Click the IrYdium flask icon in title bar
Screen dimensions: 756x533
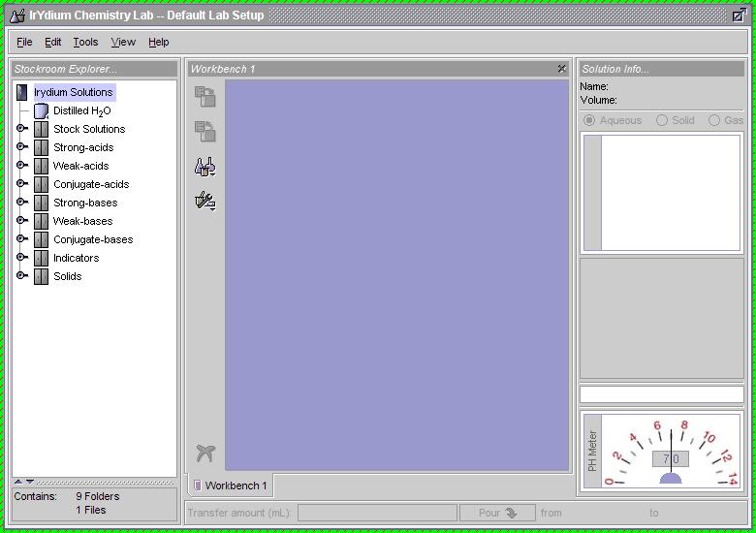[17, 16]
